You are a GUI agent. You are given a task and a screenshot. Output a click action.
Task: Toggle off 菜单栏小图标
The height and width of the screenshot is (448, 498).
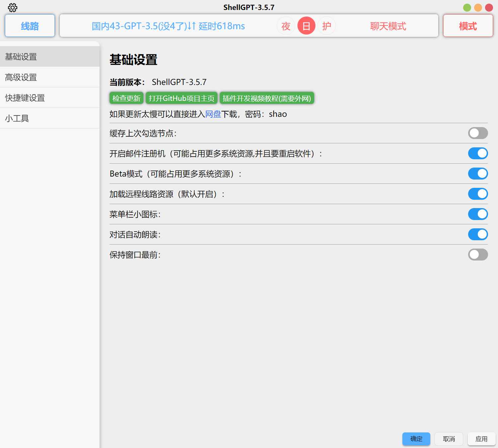click(x=477, y=214)
